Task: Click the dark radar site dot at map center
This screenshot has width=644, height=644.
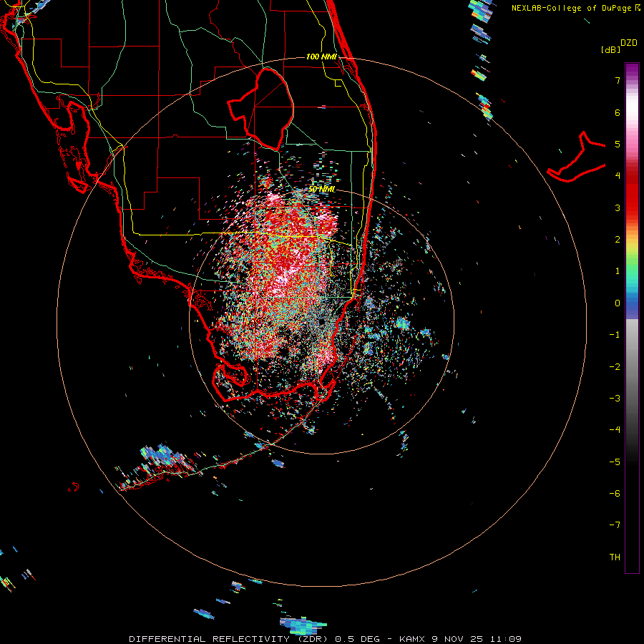Action: [321, 321]
